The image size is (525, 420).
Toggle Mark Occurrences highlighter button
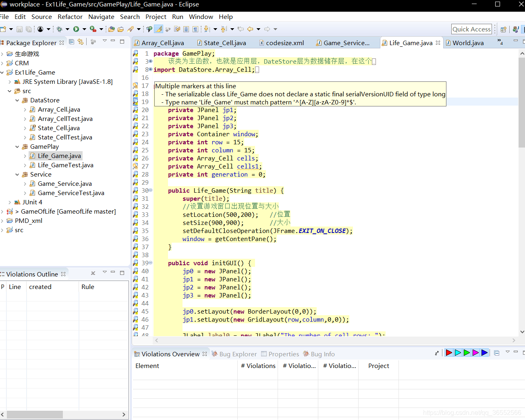pyautogui.click(x=159, y=29)
